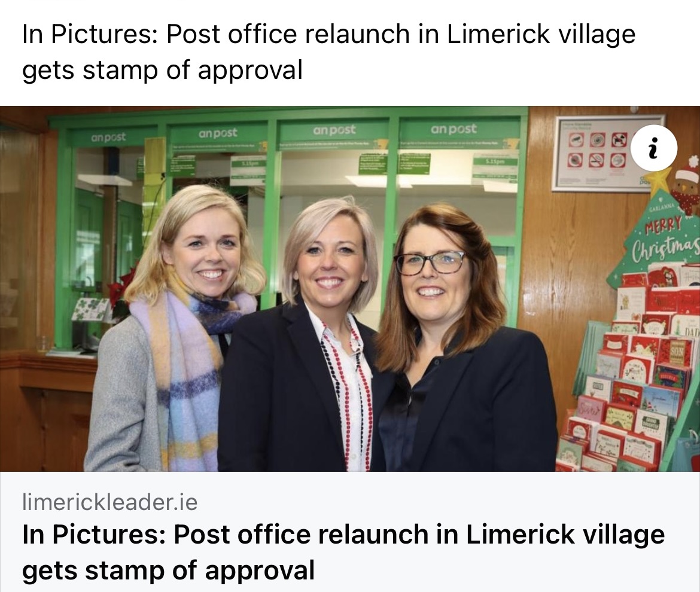This screenshot has width=700, height=592.
Task: Click the leftmost "an post" counter sign
Action: (108, 138)
